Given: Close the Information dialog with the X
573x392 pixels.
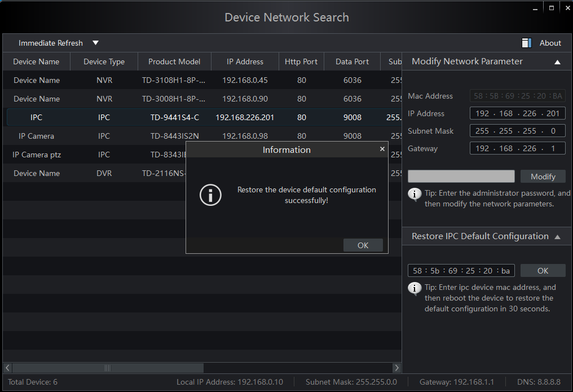Looking at the screenshot, I should [382, 149].
